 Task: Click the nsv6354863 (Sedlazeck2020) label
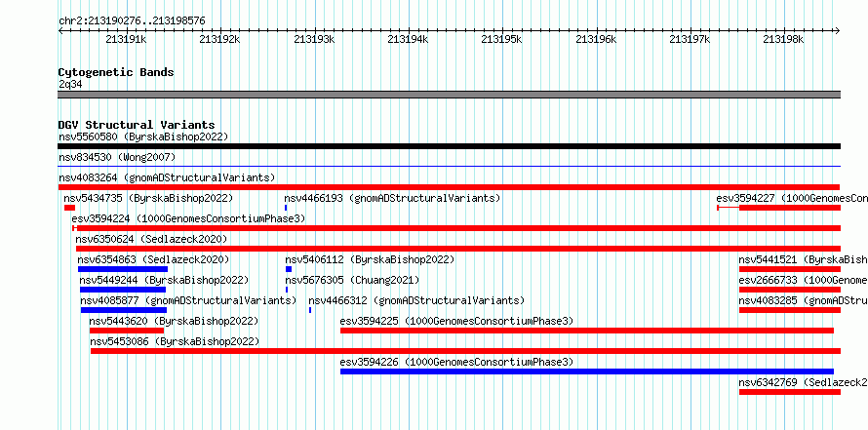[x=153, y=259]
